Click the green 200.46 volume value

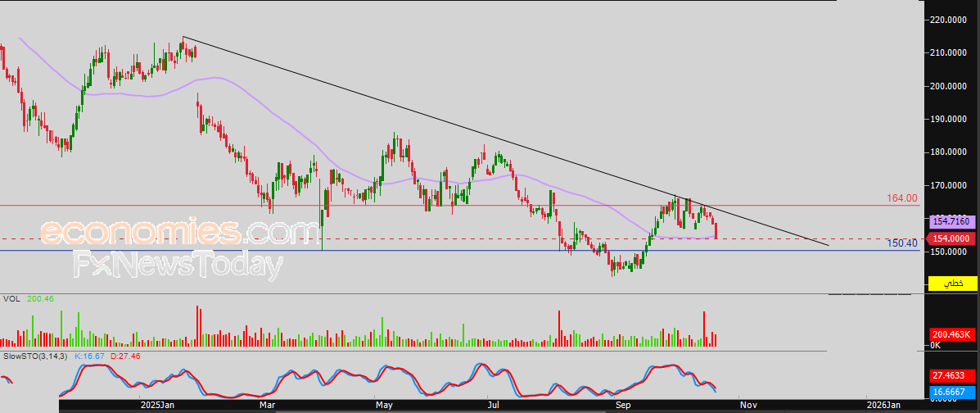tap(41, 299)
